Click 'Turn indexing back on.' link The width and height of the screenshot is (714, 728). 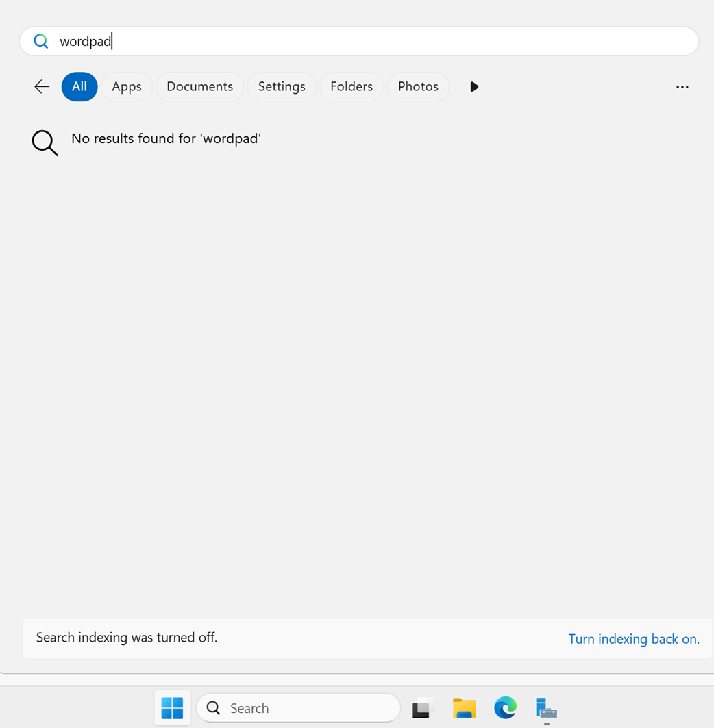point(634,639)
